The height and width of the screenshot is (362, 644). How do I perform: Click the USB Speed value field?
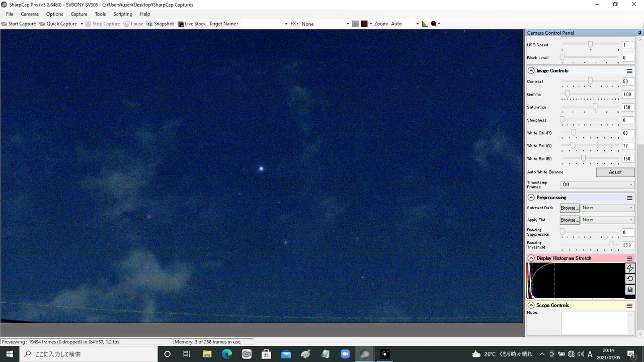click(x=628, y=45)
